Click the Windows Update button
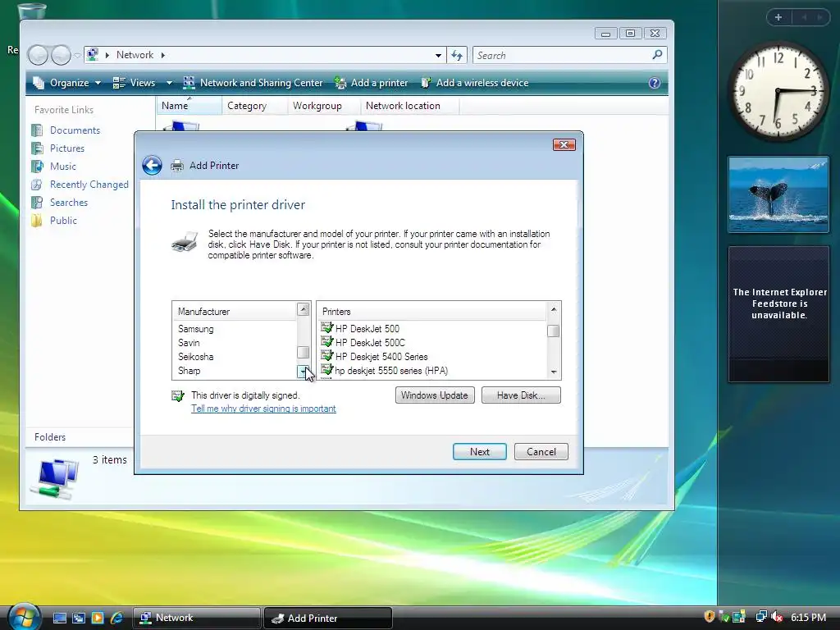The width and height of the screenshot is (840, 630). (x=435, y=395)
